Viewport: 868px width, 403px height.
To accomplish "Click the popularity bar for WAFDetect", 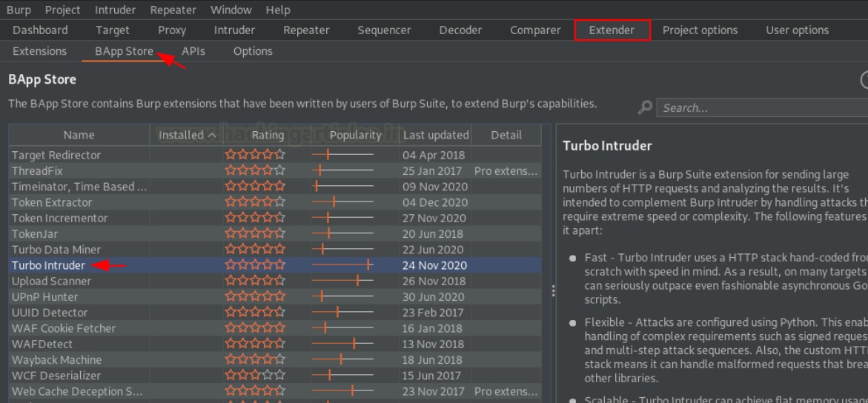I will [x=342, y=344].
